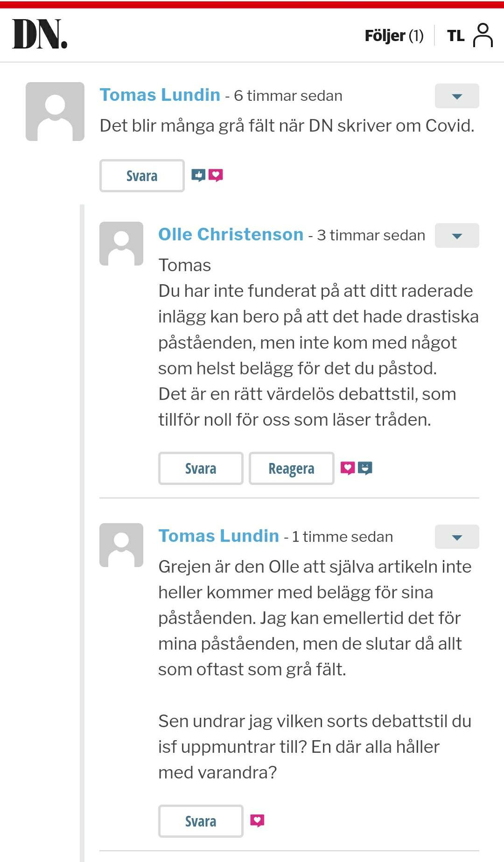Image resolution: width=504 pixels, height=862 pixels.
Task: Click the heart reaction on Olle Christenson's comment
Action: (x=348, y=468)
